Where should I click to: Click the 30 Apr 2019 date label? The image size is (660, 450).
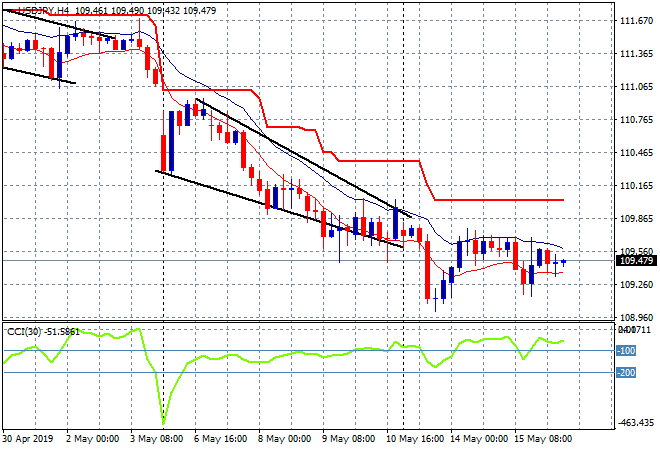pos(28,439)
